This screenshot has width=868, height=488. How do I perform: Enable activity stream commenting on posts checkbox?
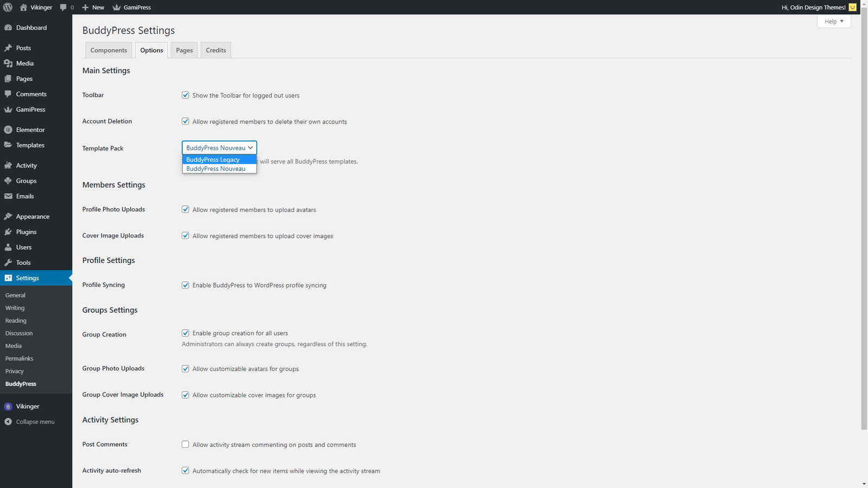(186, 444)
